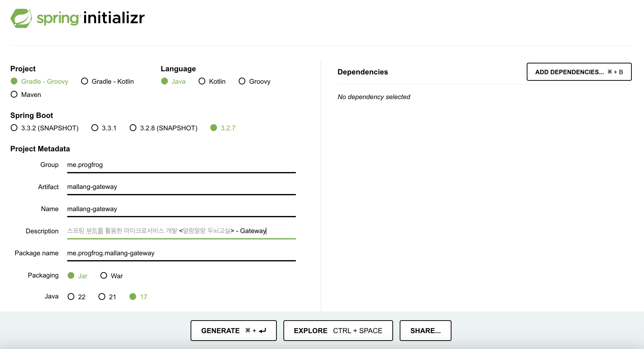The width and height of the screenshot is (644, 349).
Task: Click the Description text field
Action: [x=181, y=231]
